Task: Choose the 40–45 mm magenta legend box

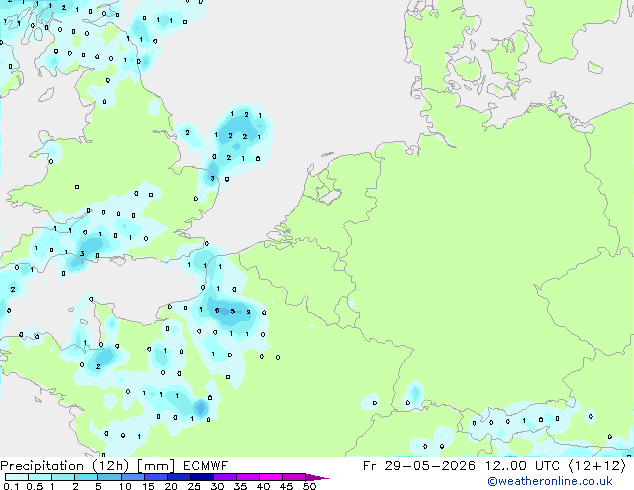Action: click(270, 477)
